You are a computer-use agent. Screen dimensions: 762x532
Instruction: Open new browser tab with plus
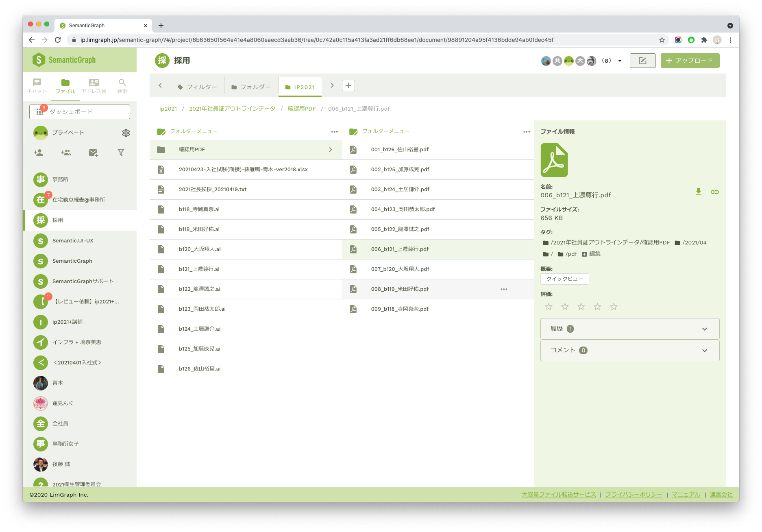coord(161,26)
